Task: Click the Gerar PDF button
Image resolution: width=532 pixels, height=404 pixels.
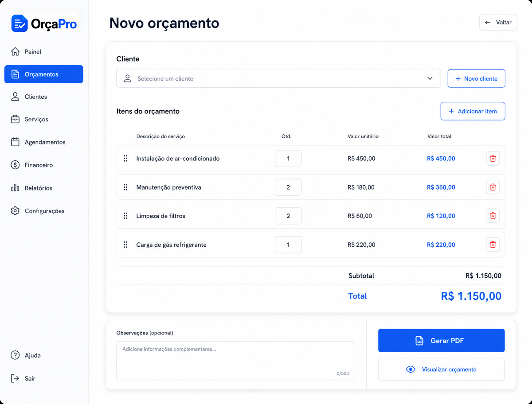Action: pos(441,341)
